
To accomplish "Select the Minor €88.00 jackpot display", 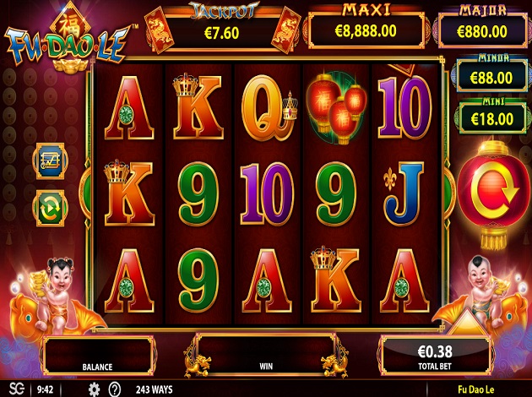I will [x=491, y=75].
